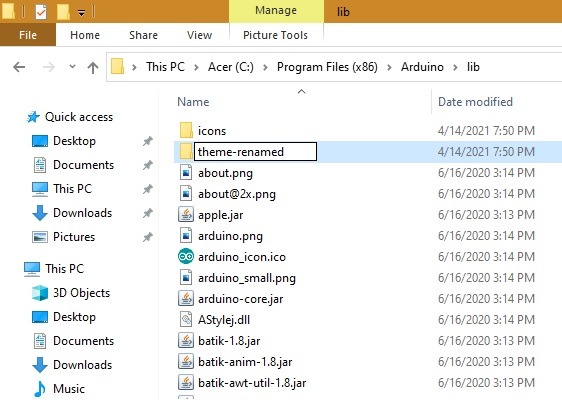Click Arduino in the breadcrumb path

pyautogui.click(x=422, y=67)
